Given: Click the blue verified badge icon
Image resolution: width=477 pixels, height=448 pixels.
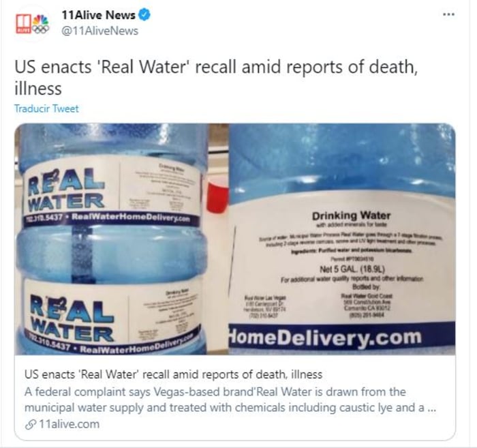Looking at the screenshot, I should click(144, 14).
